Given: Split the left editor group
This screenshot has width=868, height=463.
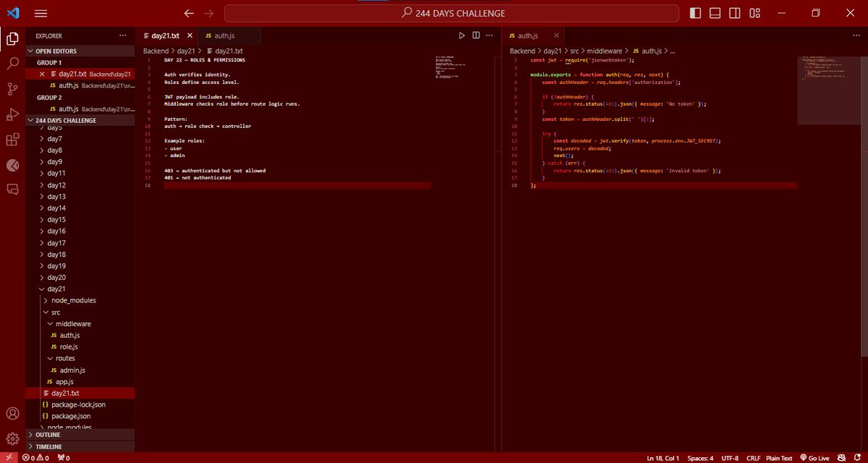Looking at the screenshot, I should (476, 35).
